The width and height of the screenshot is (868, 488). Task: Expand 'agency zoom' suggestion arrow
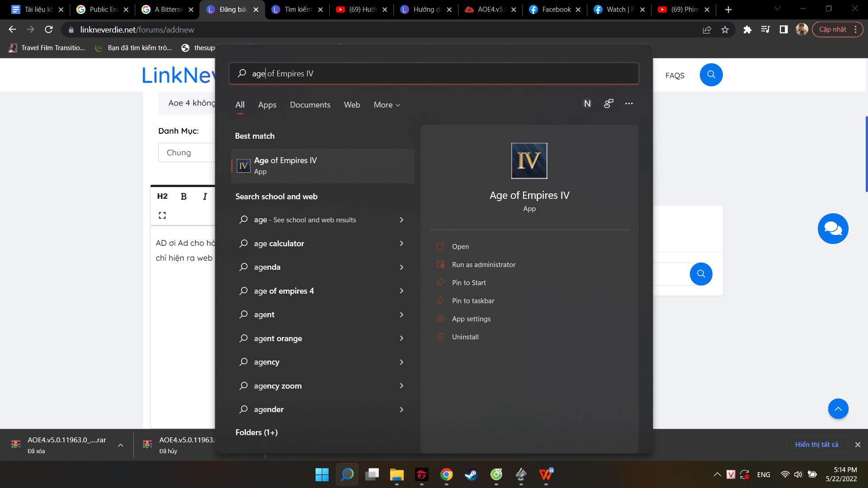[x=401, y=386]
